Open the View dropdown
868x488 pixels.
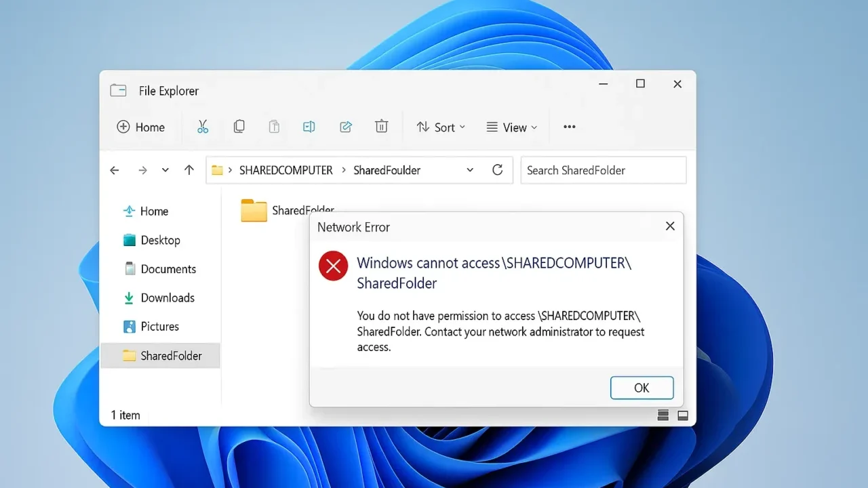tap(512, 127)
